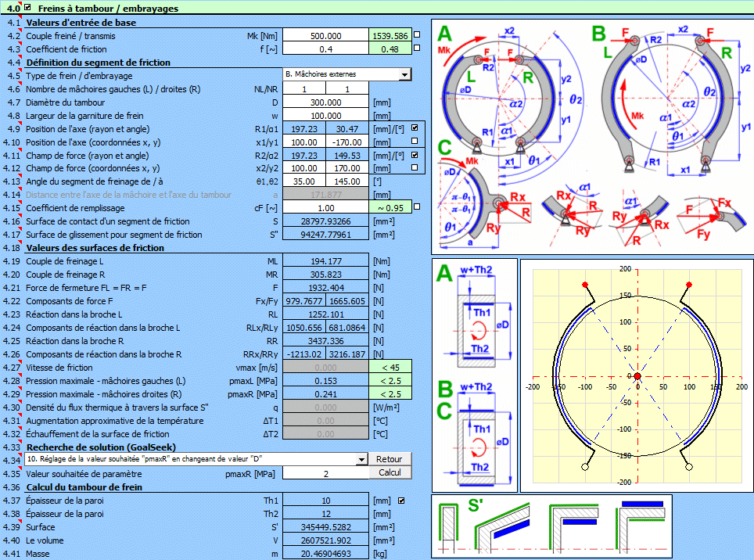Toggle the section 4.0 Freins à tambour checkbox

click(x=27, y=7)
